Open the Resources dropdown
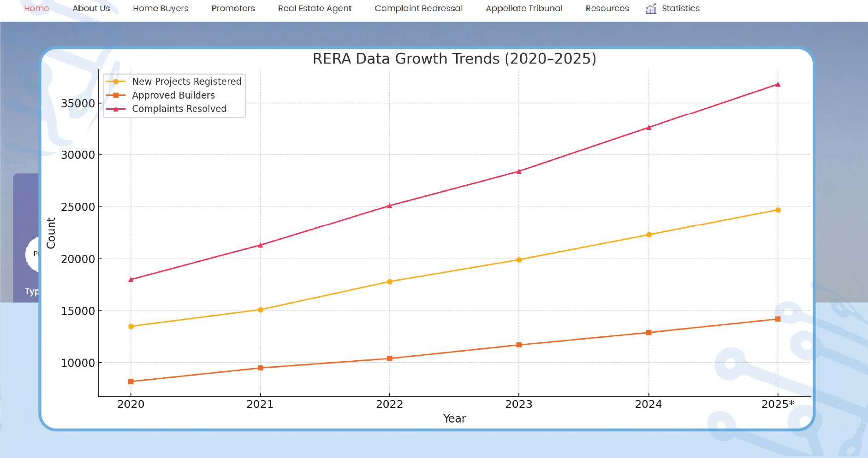The width and height of the screenshot is (868, 458). pos(606,8)
